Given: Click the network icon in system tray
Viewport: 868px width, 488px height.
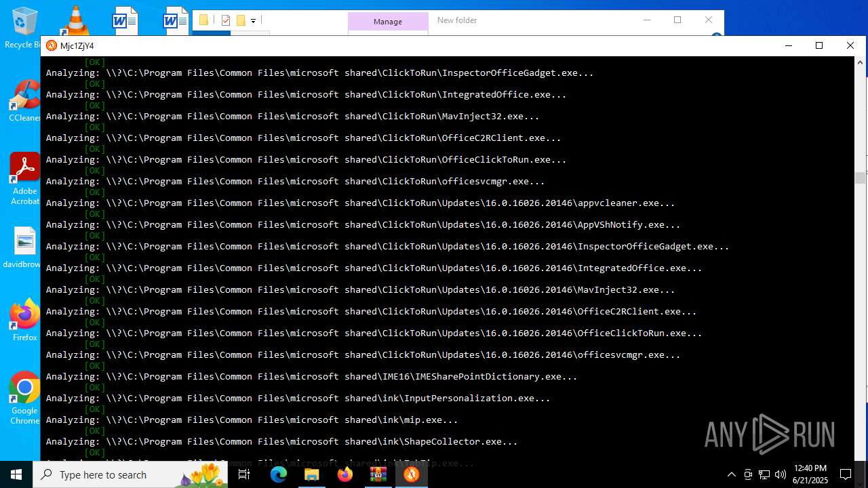Looking at the screenshot, I should (x=764, y=474).
